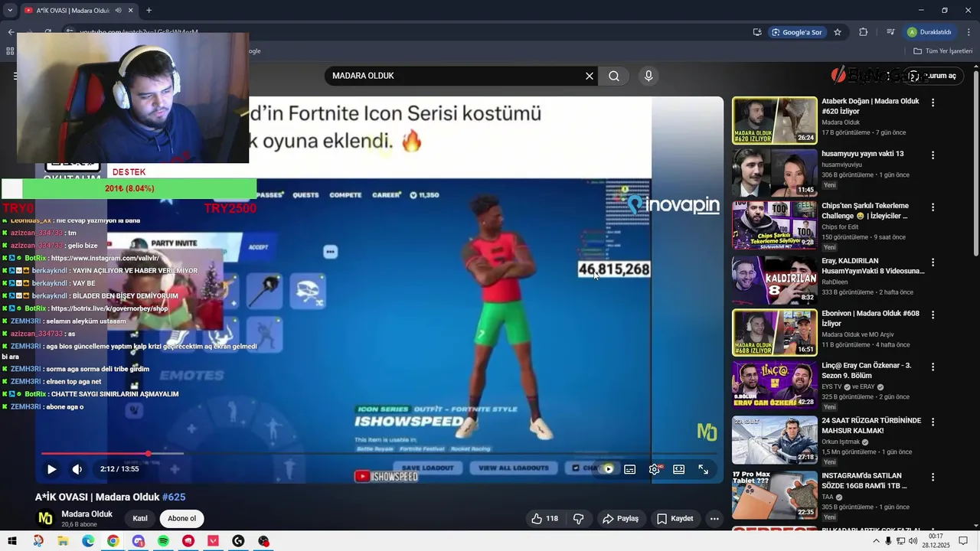Dislike the video with thumbs-down
The height and width of the screenshot is (551, 980).
(x=579, y=519)
